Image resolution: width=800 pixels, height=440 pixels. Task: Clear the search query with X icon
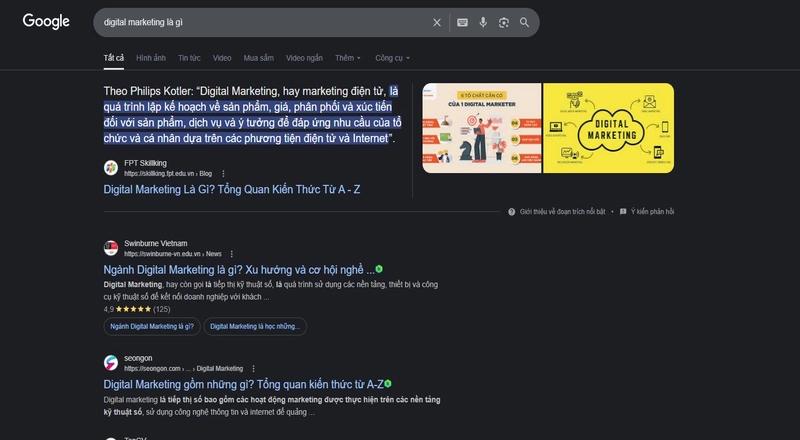(437, 22)
